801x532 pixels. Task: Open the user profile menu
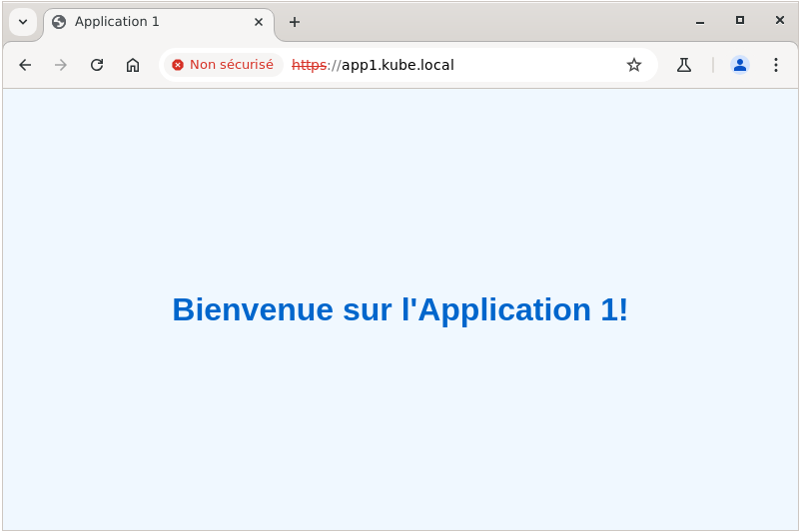click(740, 65)
